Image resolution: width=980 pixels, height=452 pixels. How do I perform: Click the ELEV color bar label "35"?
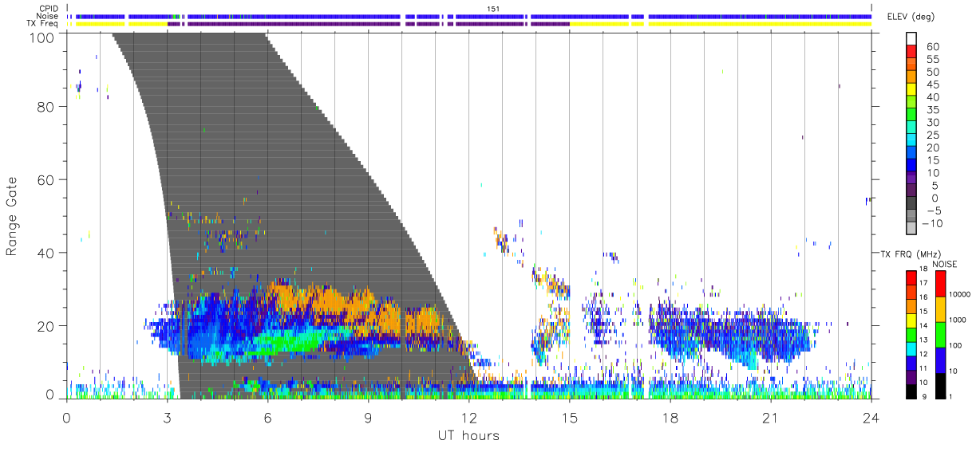click(x=931, y=109)
